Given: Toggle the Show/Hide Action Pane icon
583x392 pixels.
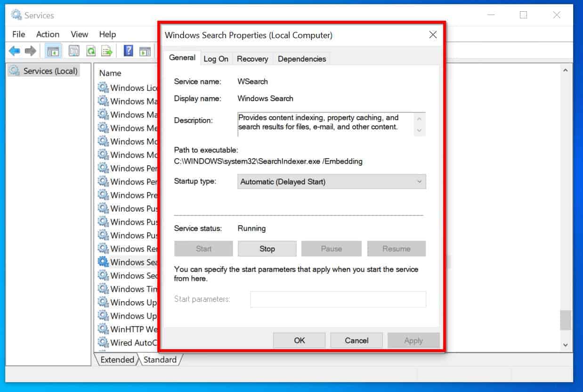Looking at the screenshot, I should pyautogui.click(x=145, y=51).
